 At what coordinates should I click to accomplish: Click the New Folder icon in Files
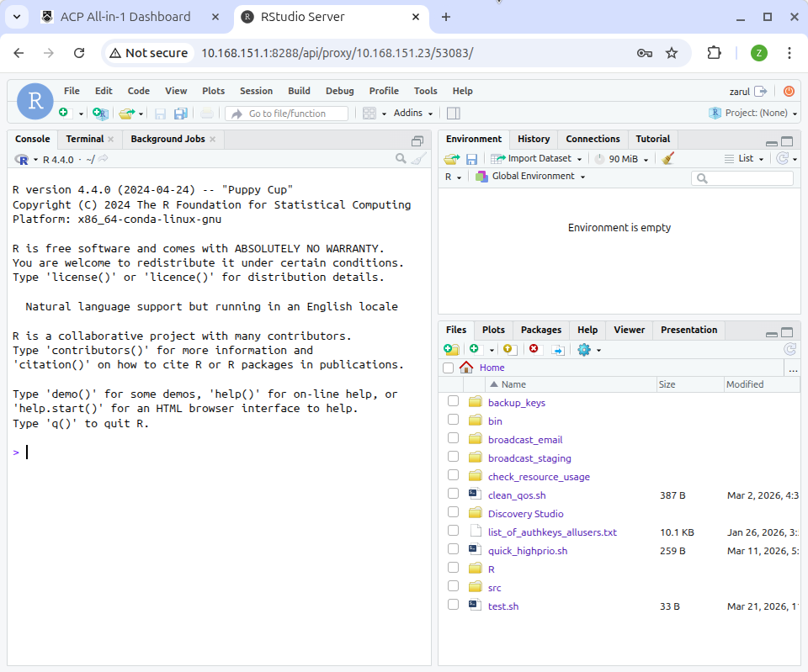pos(451,349)
